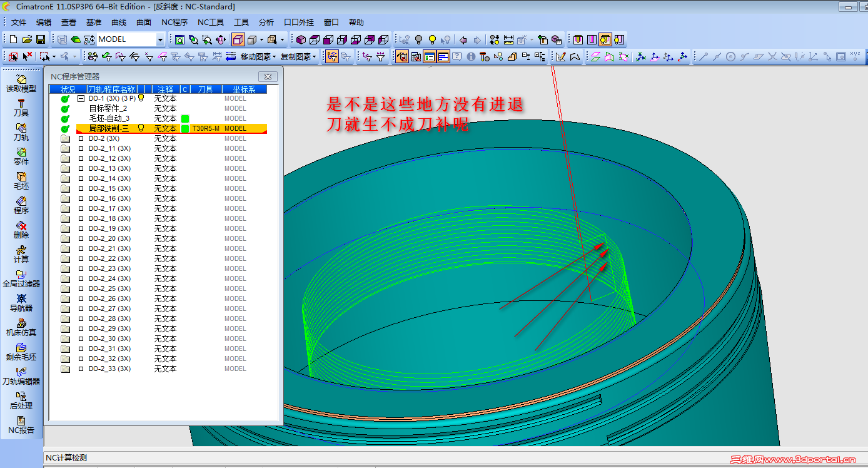Toggle the highlighted shaded box render mode
The height and width of the screenshot is (468, 868).
point(238,39)
